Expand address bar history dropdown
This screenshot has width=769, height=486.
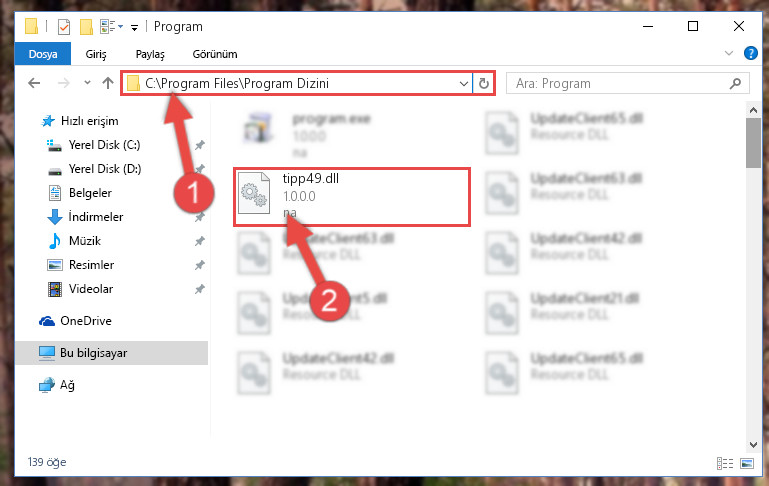(x=463, y=84)
